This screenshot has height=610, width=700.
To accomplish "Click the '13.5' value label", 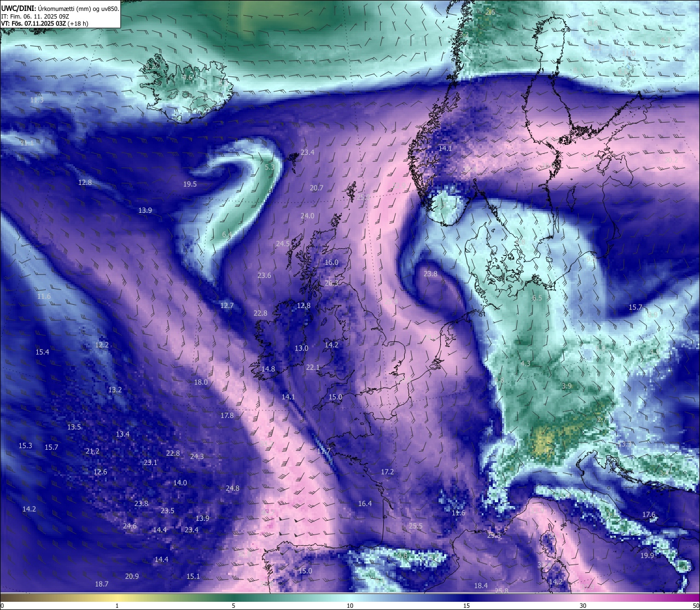I will pyautogui.click(x=74, y=427).
